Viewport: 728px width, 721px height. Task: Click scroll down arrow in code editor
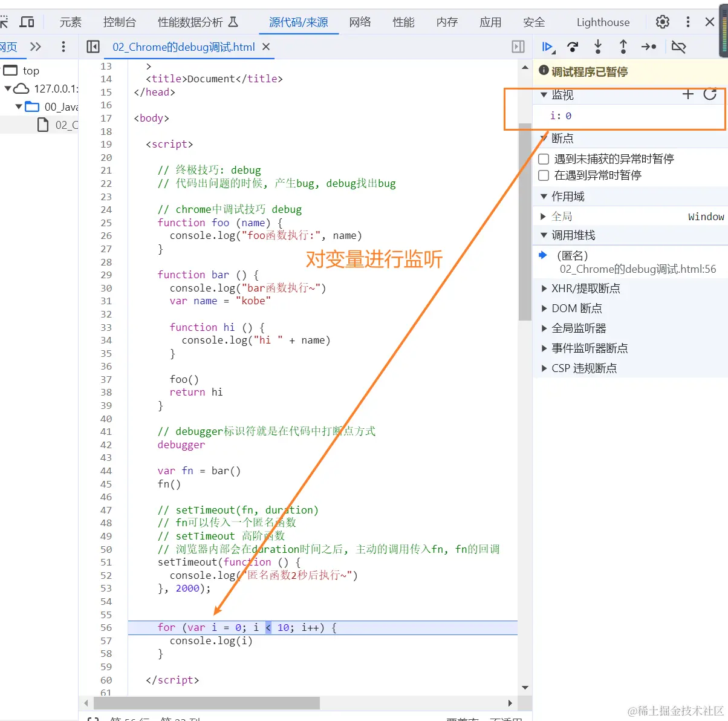click(x=525, y=688)
